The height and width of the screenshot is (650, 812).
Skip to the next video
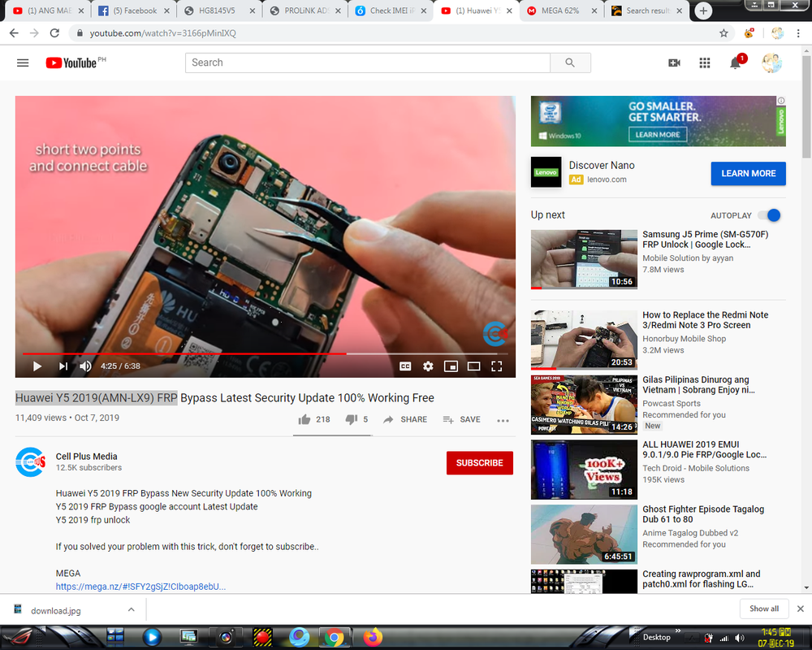pos(63,366)
